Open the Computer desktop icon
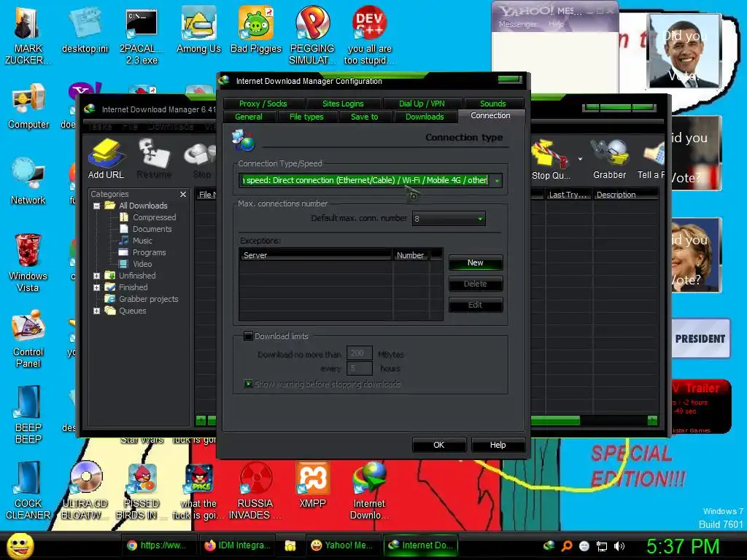This screenshot has width=747, height=560. (x=28, y=106)
